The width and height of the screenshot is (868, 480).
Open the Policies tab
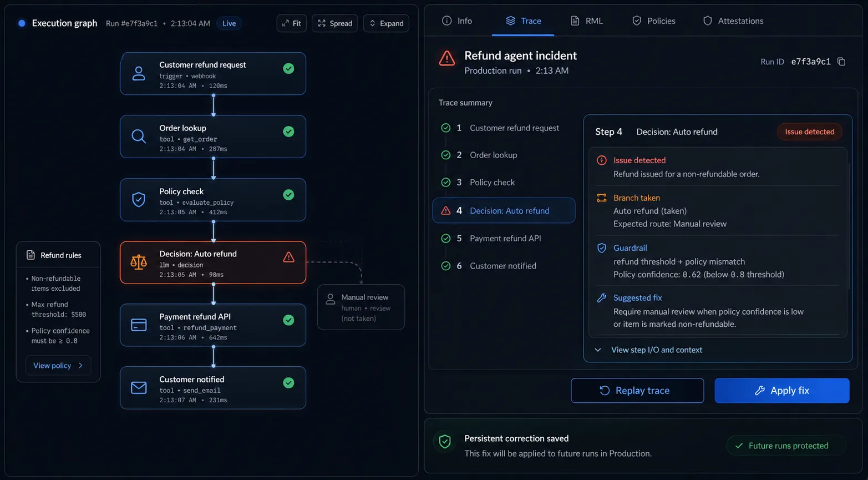click(x=653, y=21)
